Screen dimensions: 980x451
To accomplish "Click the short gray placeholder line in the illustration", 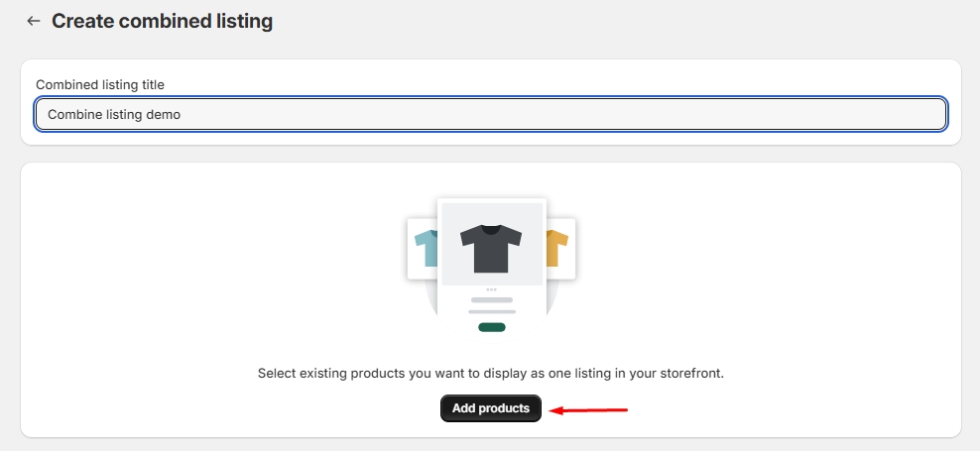I will pyautogui.click(x=491, y=299).
